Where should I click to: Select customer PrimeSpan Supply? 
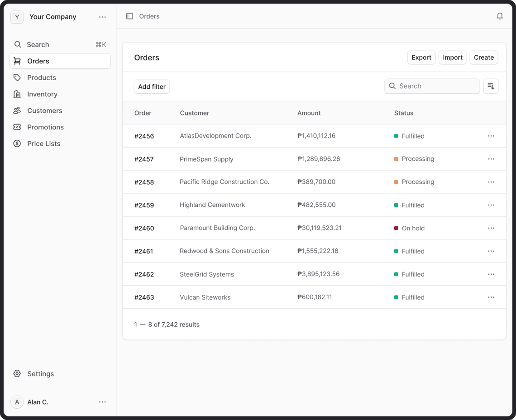click(206, 159)
